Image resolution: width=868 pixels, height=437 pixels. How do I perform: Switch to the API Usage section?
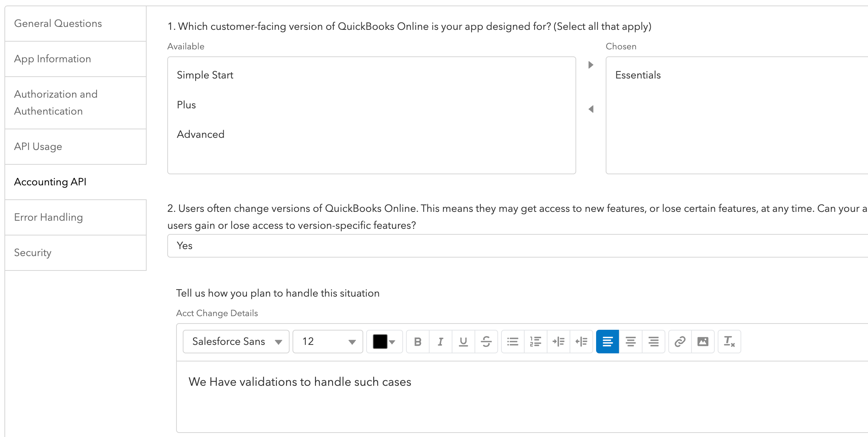38,147
